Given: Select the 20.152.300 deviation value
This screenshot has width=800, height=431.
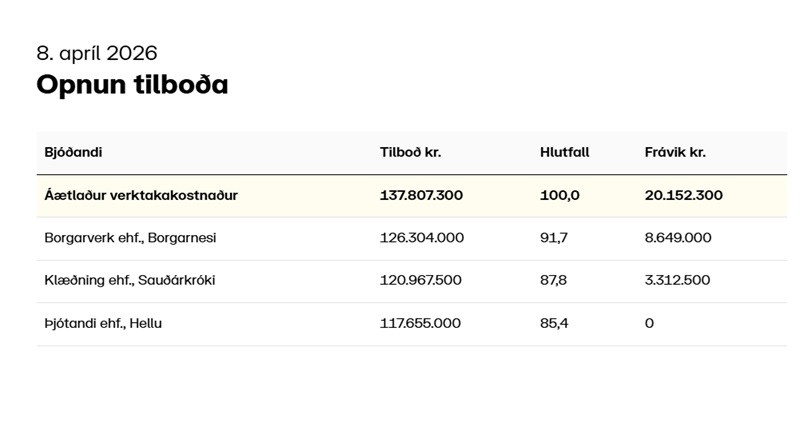Looking at the screenshot, I should coord(683,195).
